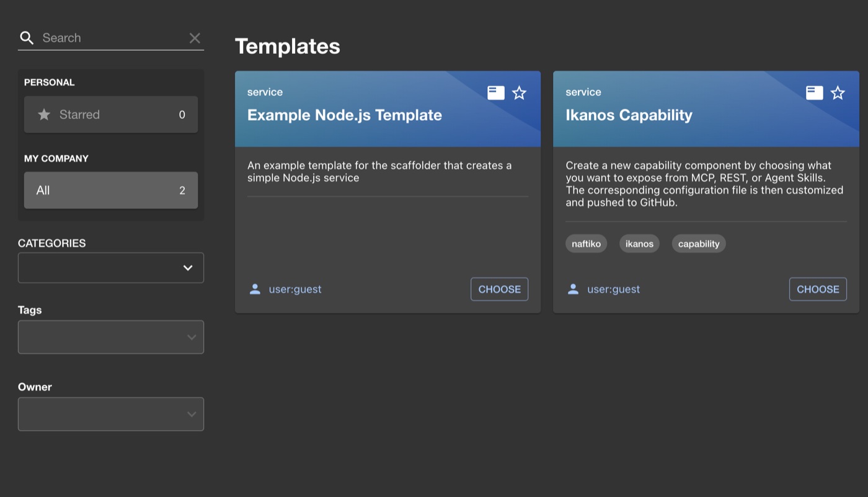Click the MY COMPANY section label

(56, 159)
